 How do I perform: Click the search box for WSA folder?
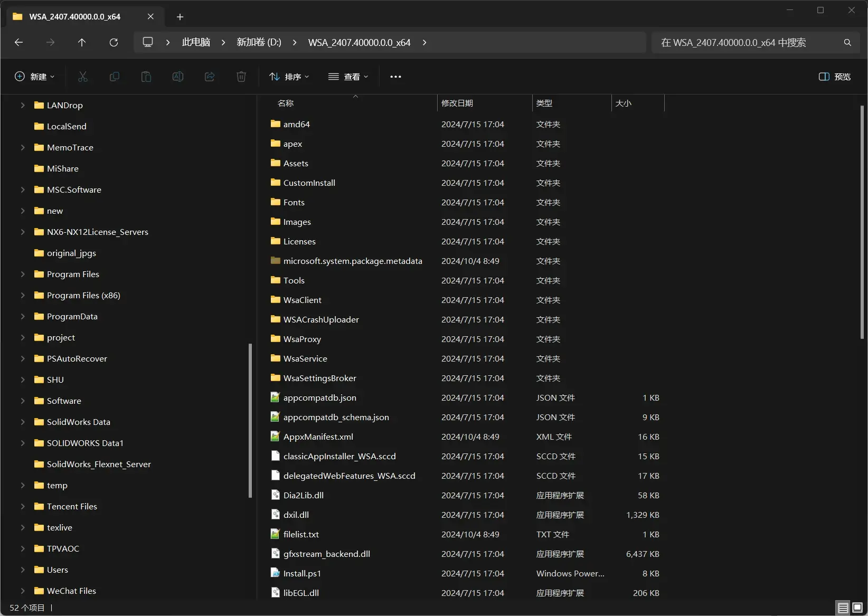coord(756,42)
